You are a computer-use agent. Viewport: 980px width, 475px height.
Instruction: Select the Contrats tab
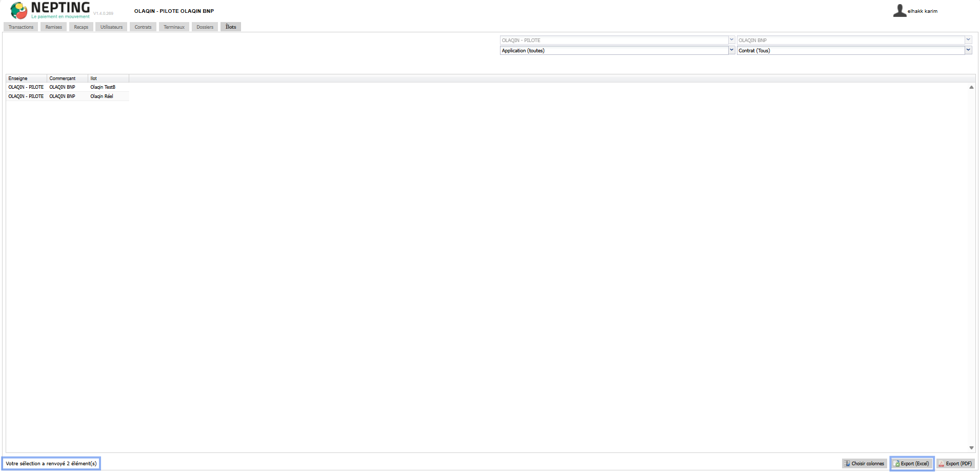coord(143,27)
